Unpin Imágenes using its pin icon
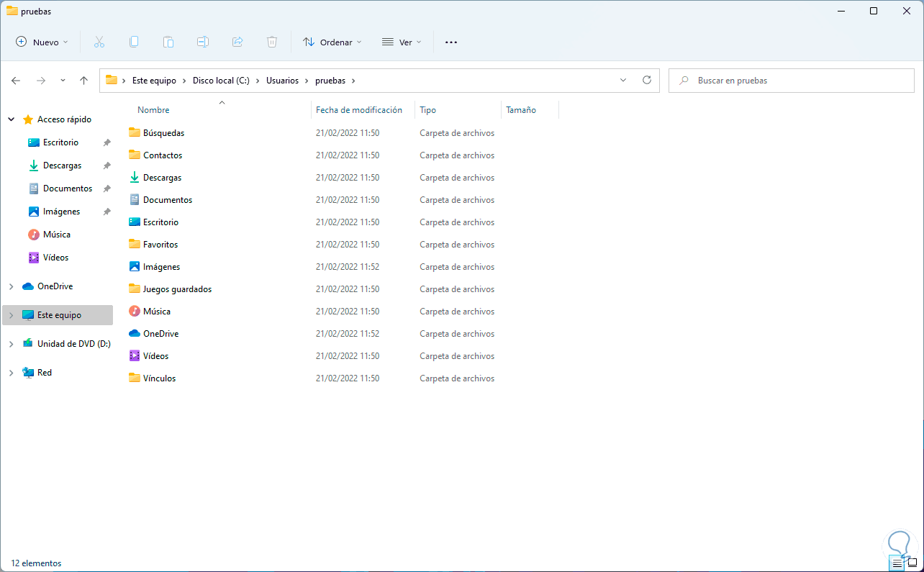This screenshot has height=572, width=924. pos(107,212)
